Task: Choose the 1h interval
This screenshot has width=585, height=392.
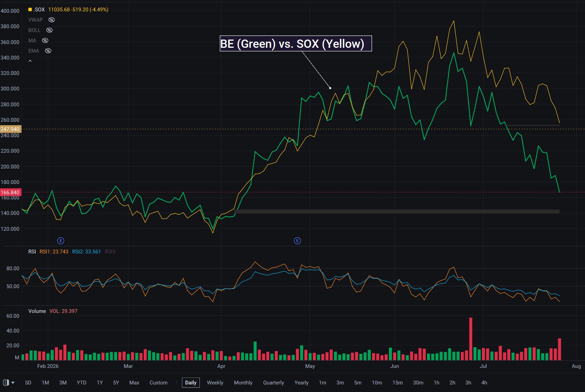Action: (x=436, y=382)
